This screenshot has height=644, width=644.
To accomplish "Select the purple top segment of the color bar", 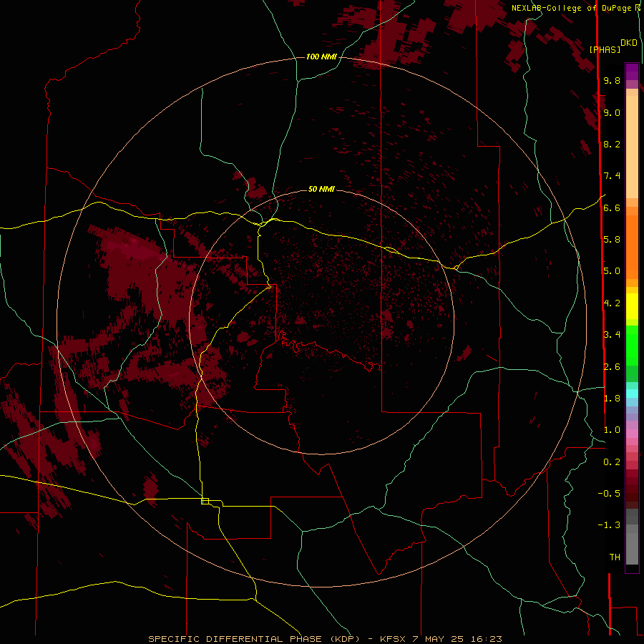I will 632,72.
